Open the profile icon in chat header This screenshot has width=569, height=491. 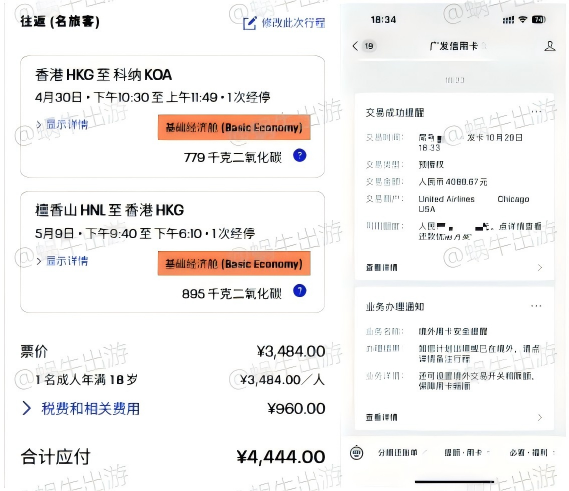pos(550,46)
